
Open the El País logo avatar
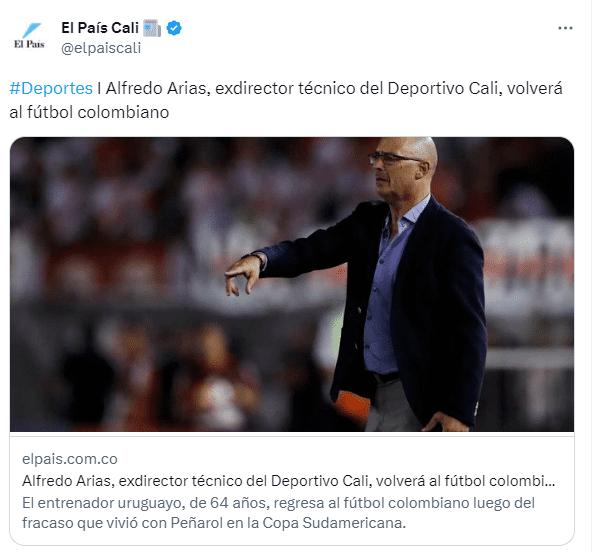pos(29,36)
